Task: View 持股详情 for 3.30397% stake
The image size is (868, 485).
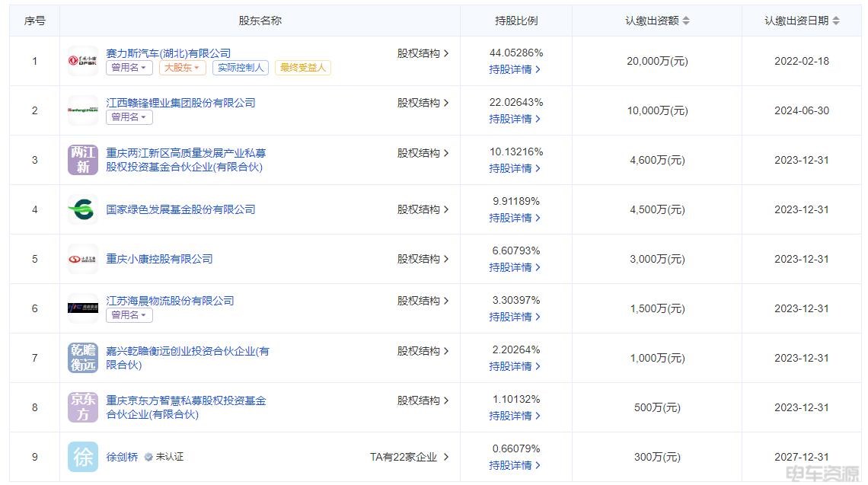Action: [515, 317]
